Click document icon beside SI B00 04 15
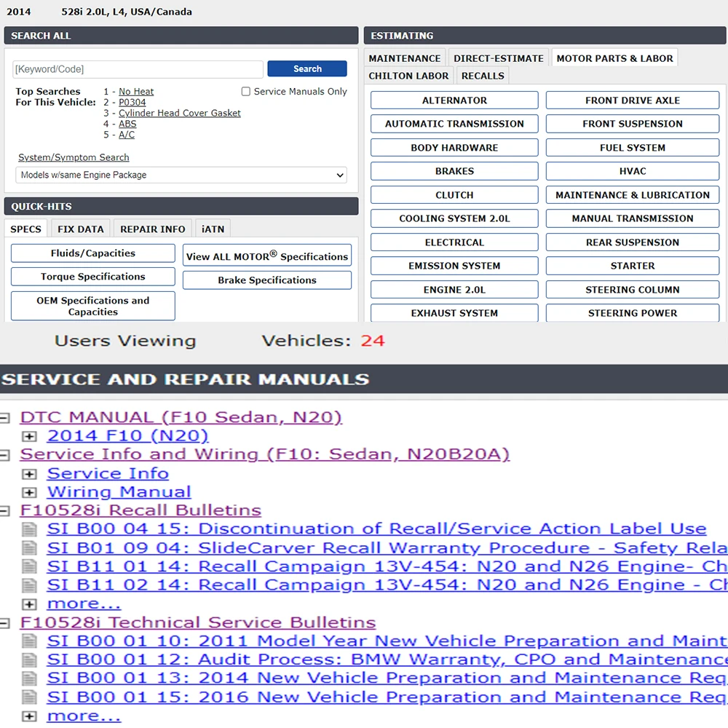728x728 pixels. [x=29, y=529]
